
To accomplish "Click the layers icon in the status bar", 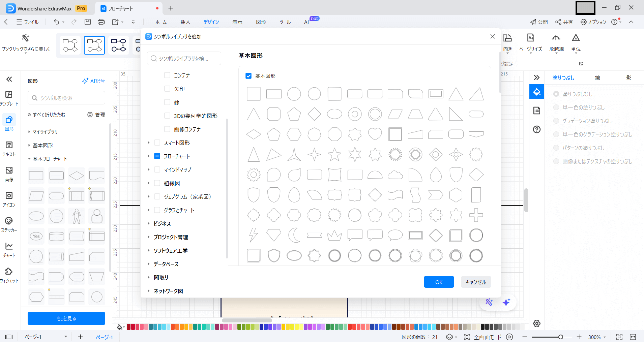I will point(449,337).
